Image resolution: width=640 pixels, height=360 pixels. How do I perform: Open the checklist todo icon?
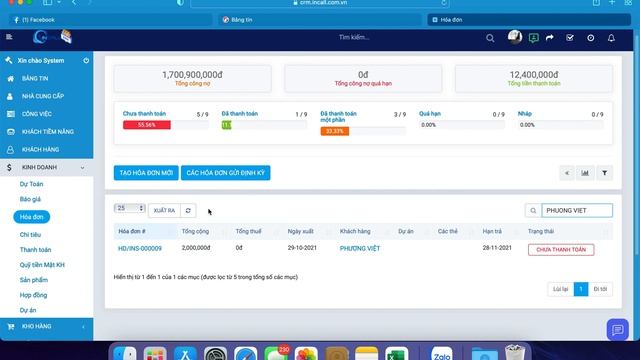click(x=570, y=38)
